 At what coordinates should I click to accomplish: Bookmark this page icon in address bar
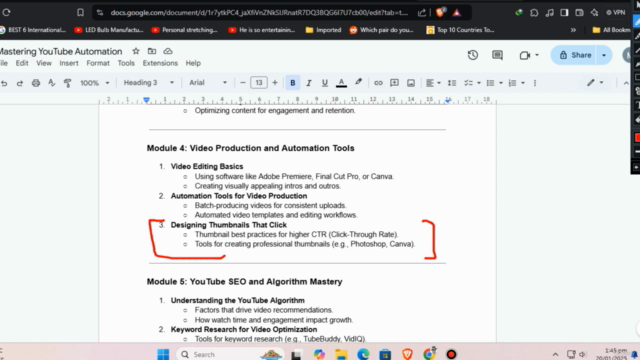point(80,13)
